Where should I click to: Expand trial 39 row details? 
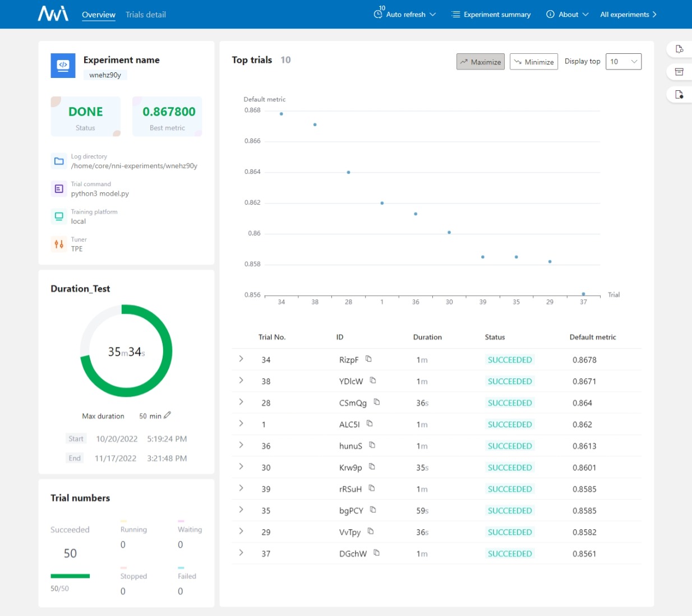tap(241, 488)
